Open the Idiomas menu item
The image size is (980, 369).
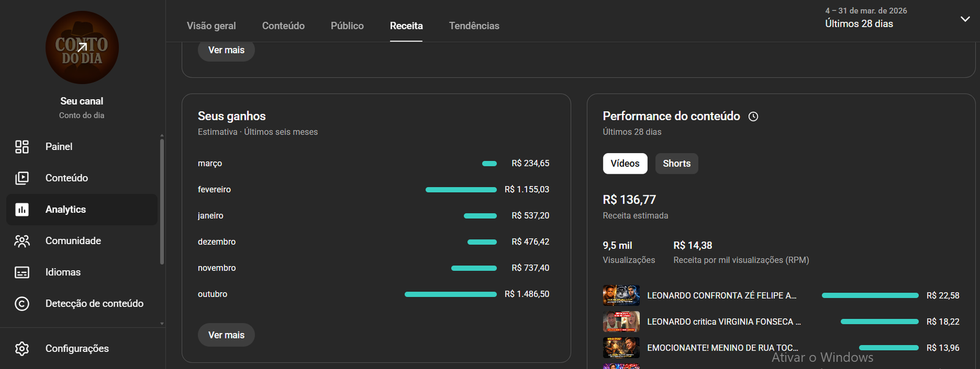pyautogui.click(x=82, y=272)
